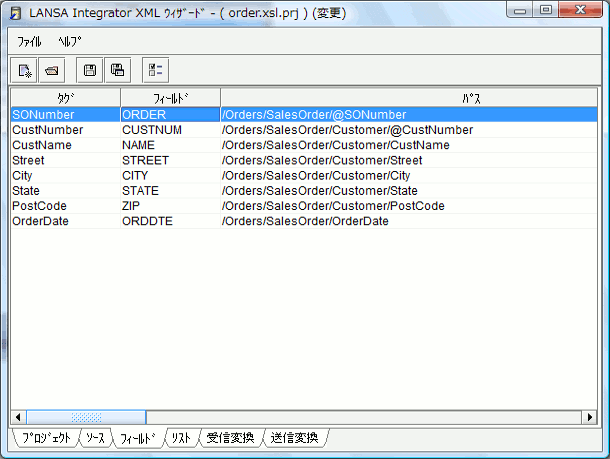Click the horizontal scrollbar right arrow
This screenshot has height=459, width=610.
(590, 417)
